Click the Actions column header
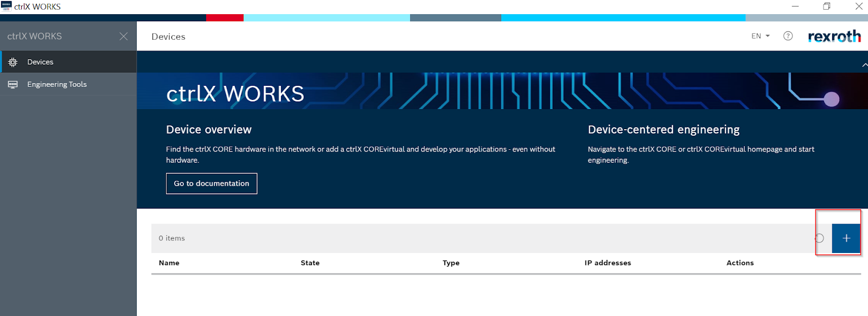Screen dimensions: 868x316 pyautogui.click(x=740, y=263)
